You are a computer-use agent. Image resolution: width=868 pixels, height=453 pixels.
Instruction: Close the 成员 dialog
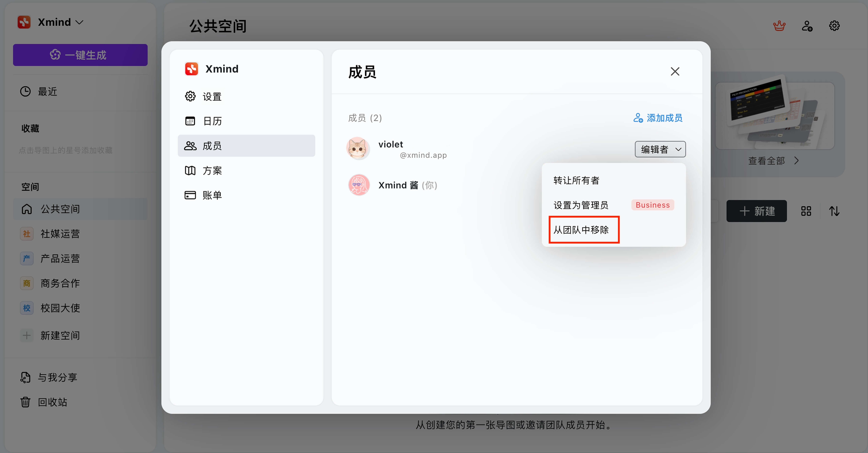[675, 72]
